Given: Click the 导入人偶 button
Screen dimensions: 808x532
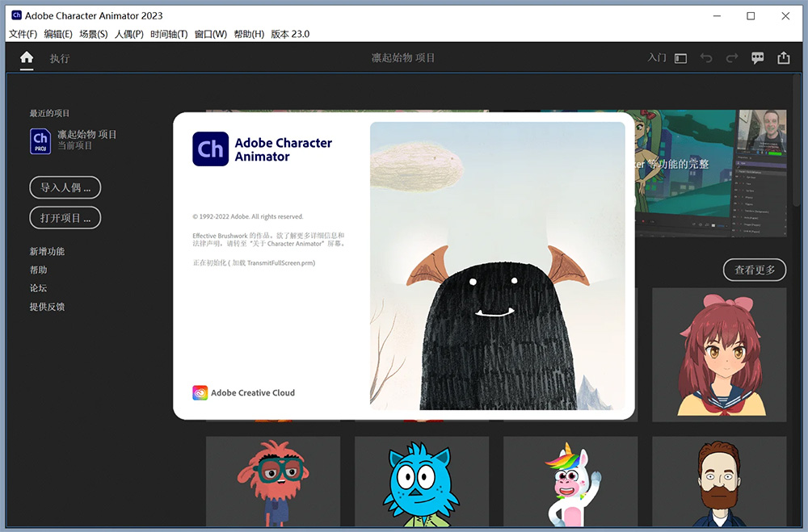Looking at the screenshot, I should pyautogui.click(x=65, y=187).
